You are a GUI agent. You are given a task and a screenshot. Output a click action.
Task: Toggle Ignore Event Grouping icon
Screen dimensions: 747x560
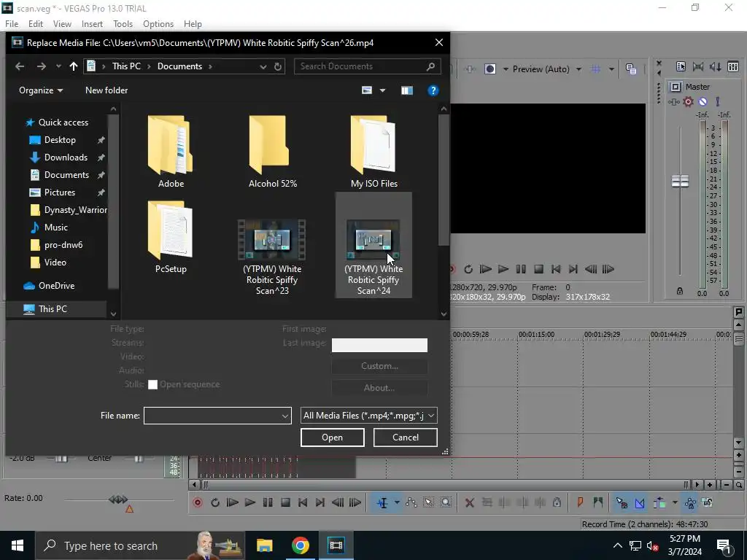pos(708,502)
